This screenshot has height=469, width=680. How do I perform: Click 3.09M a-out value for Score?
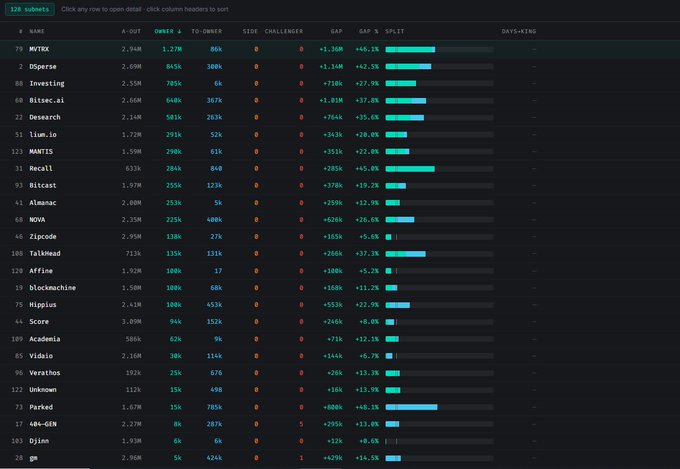coord(131,321)
